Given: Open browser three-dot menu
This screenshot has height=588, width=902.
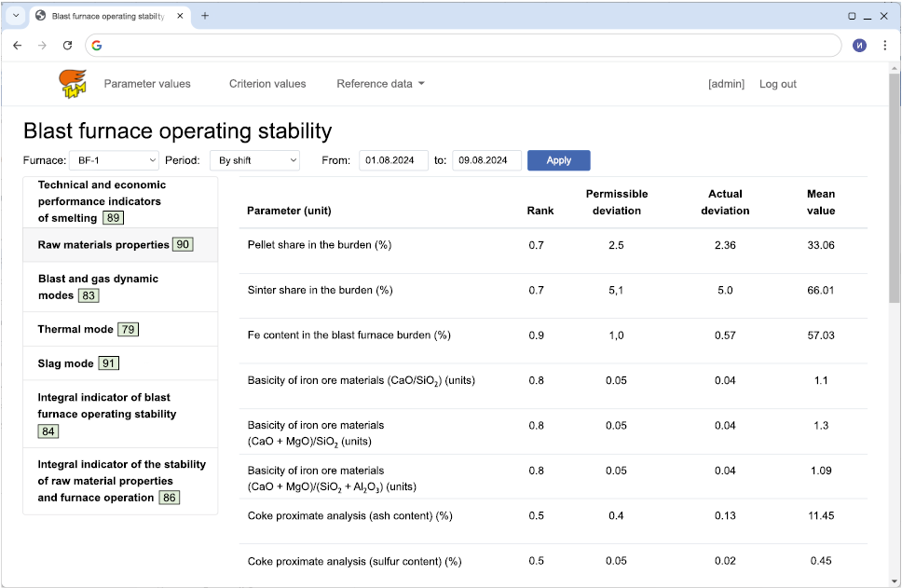Looking at the screenshot, I should point(884,45).
